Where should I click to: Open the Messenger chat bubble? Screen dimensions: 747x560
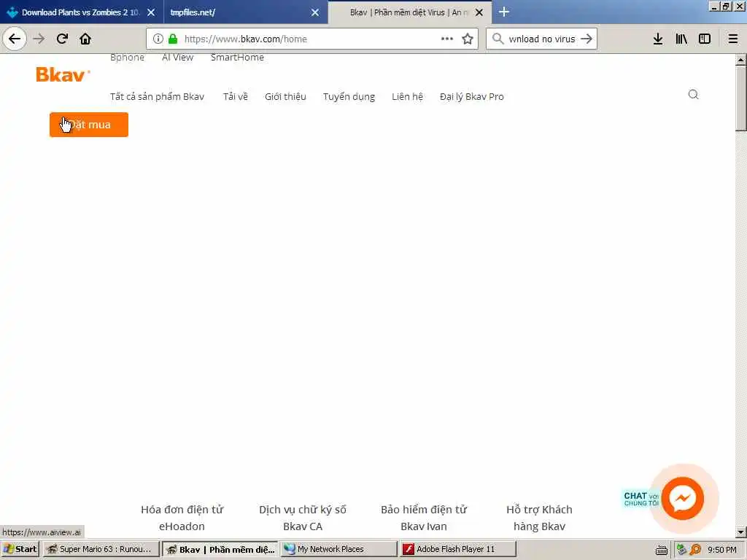point(683,499)
